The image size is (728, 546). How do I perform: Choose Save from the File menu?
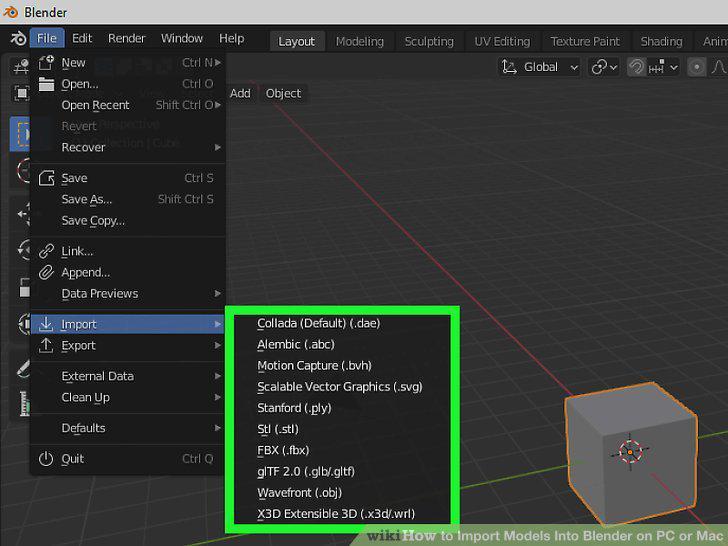coord(128,178)
